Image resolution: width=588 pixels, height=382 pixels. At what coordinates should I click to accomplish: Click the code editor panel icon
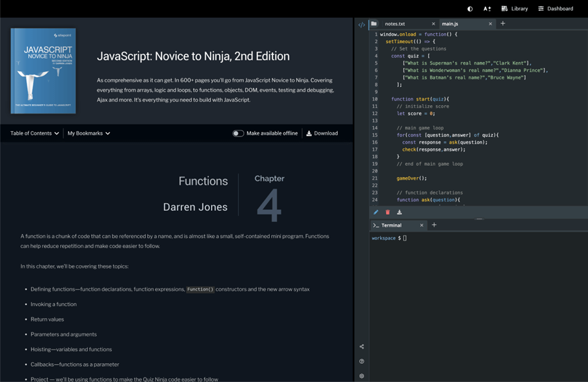(x=362, y=25)
